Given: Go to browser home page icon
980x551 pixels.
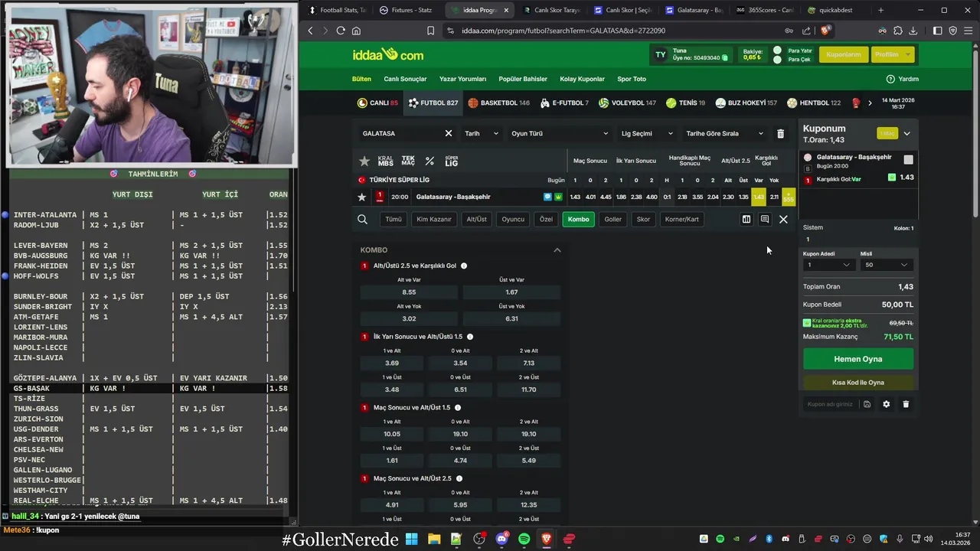Looking at the screenshot, I should pyautogui.click(x=356, y=31).
